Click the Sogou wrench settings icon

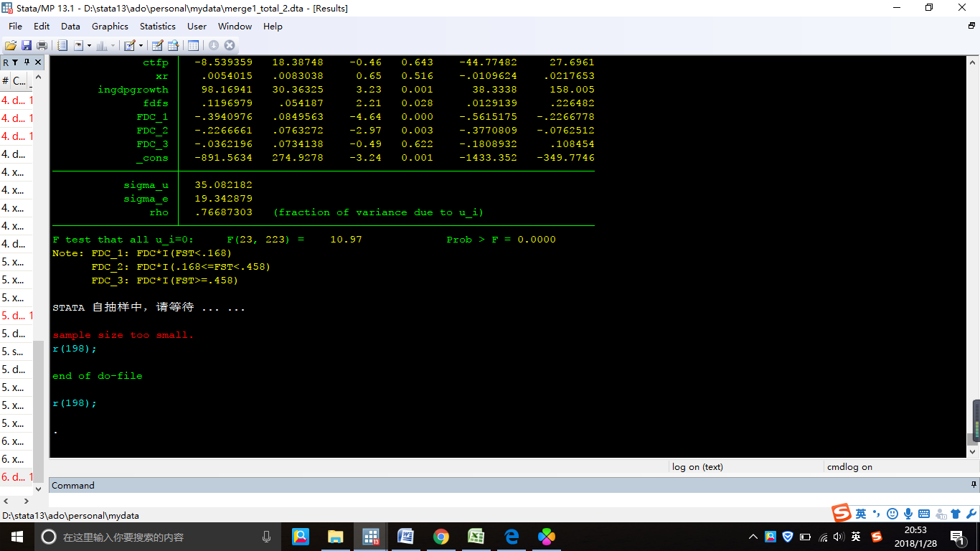click(x=971, y=514)
